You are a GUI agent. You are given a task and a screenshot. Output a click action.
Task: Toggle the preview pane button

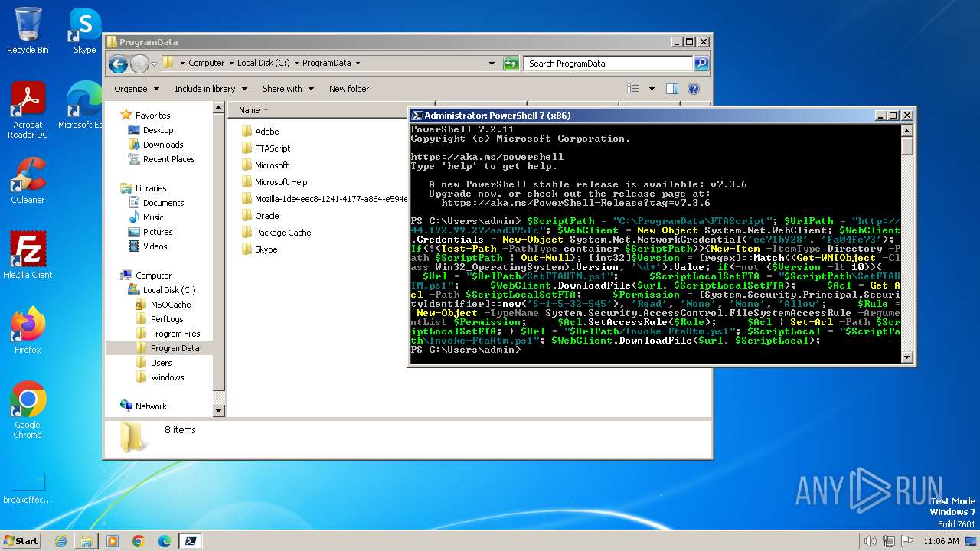tap(671, 89)
